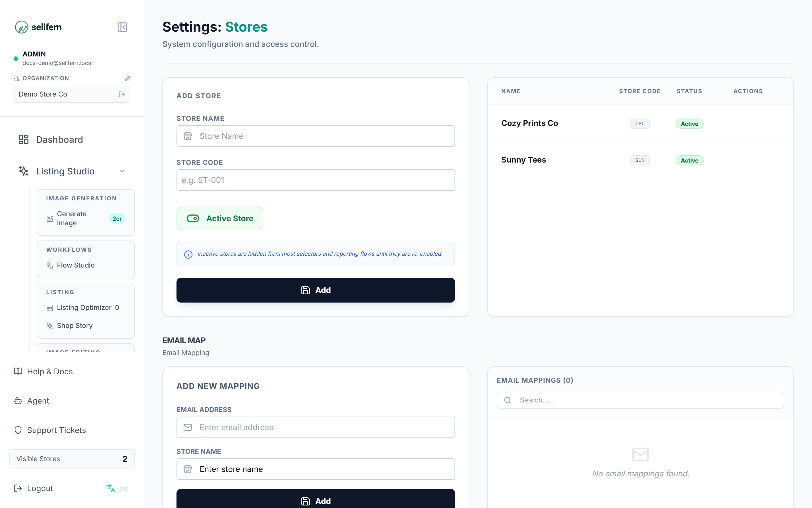This screenshot has height=508, width=812.
Task: Click the sellfern logo
Action: tap(38, 27)
